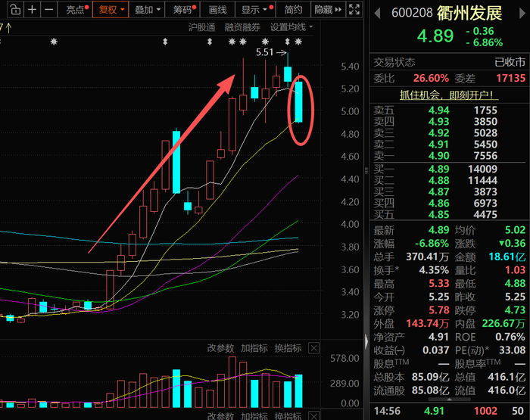
Task: Go to previous stock with left arrow
Action: [378, 14]
